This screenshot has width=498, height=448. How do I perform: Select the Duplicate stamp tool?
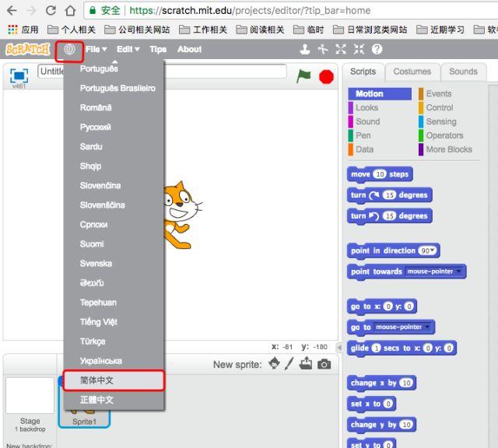305,49
